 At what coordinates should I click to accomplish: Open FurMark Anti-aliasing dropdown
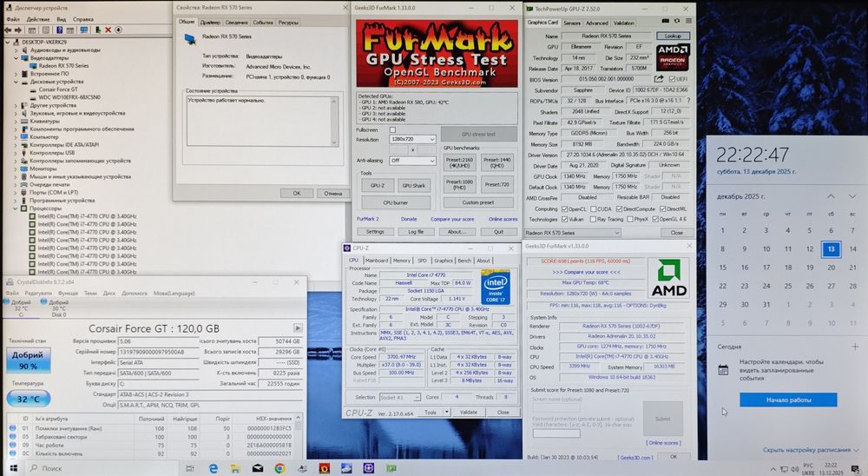click(x=413, y=160)
